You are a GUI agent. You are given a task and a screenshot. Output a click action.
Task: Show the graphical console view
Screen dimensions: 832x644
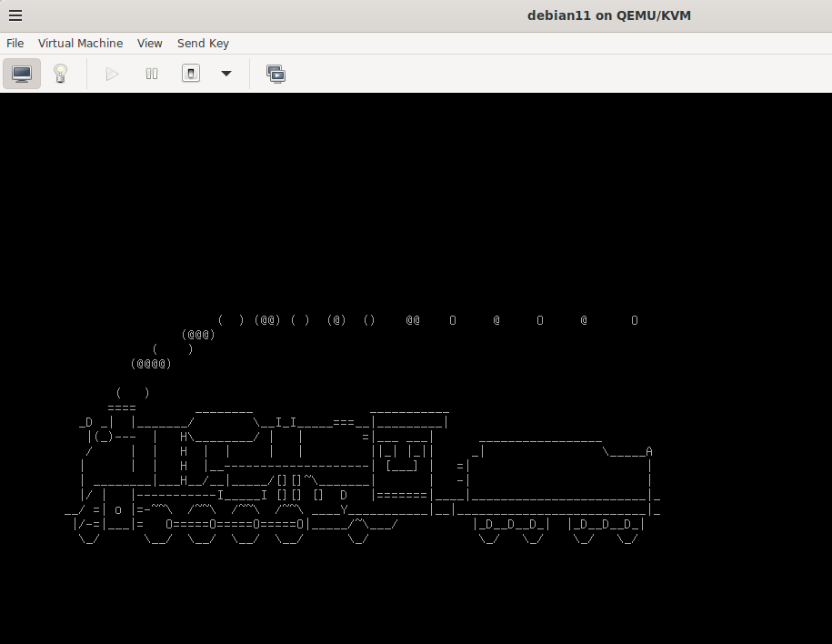[x=22, y=74]
